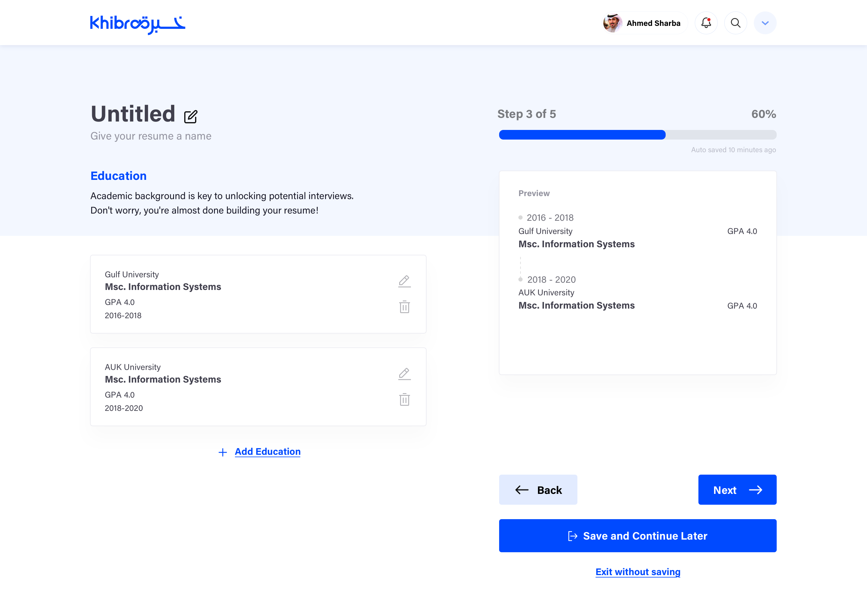Edit the Gulf University education entry
Screen dimensions: 867x616
click(x=404, y=281)
